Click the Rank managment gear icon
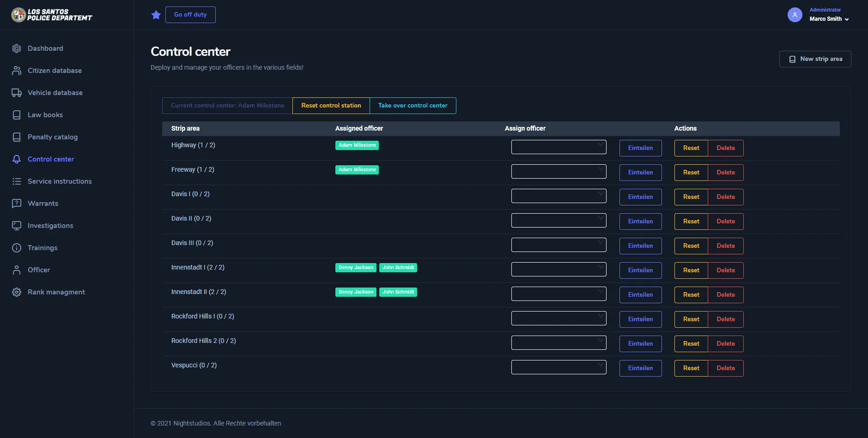This screenshot has width=868, height=438. [17, 292]
